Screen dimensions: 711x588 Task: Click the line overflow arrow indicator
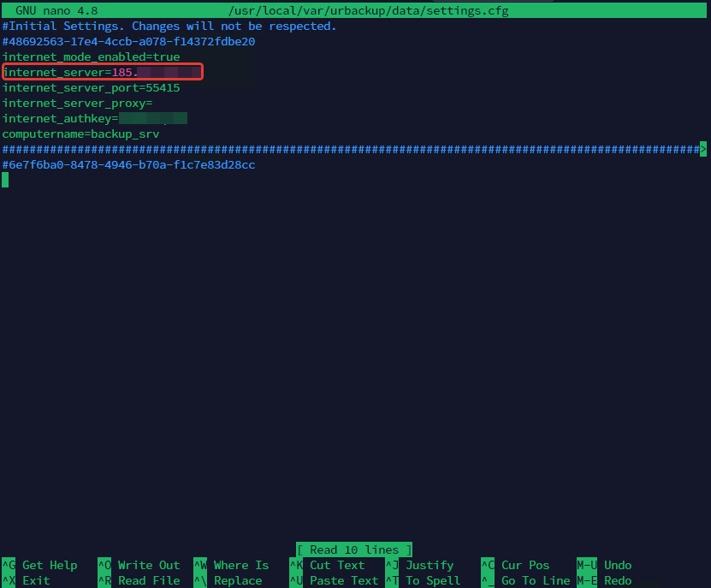coord(703,149)
